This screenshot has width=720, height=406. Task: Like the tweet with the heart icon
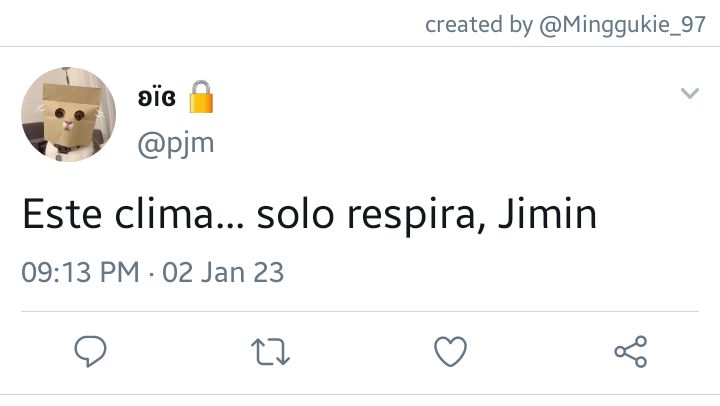pyautogui.click(x=450, y=351)
